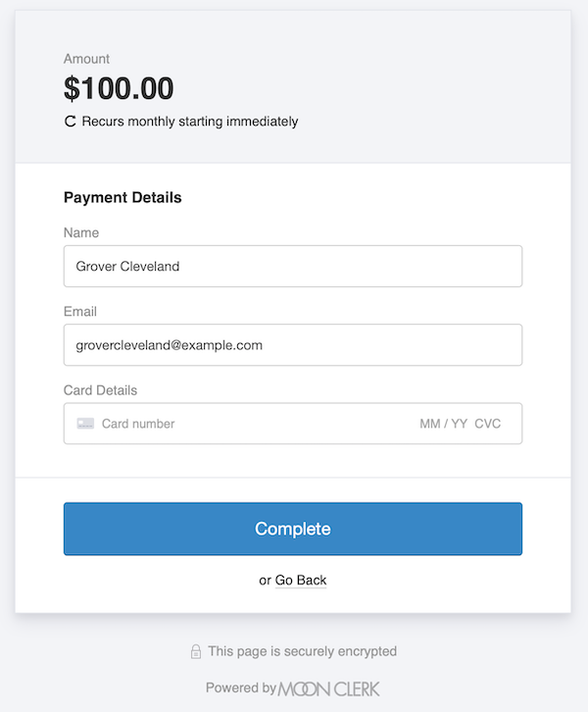The image size is (588, 712).
Task: Click the CVC field
Action: [x=488, y=424]
